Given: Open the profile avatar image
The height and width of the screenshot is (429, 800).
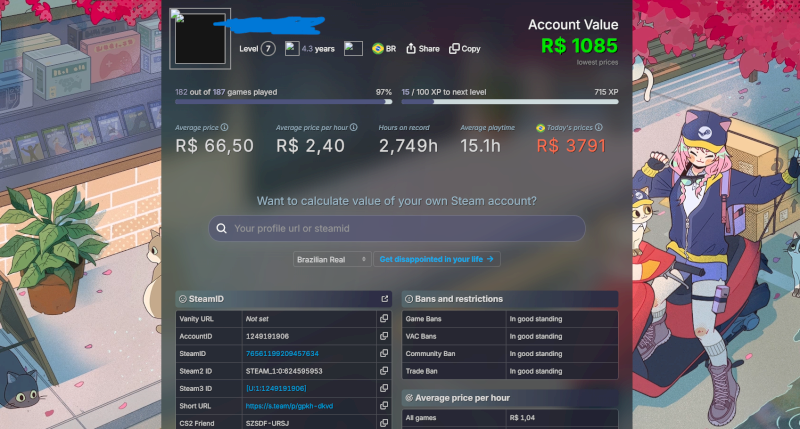Looking at the screenshot, I should pyautogui.click(x=200, y=39).
